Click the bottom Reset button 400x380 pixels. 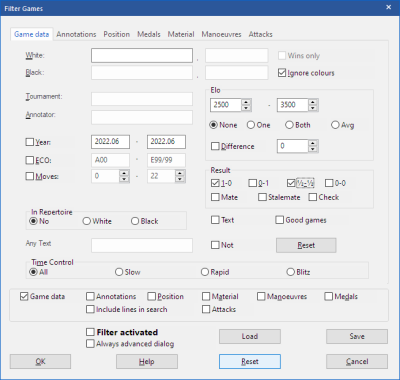pos(250,361)
